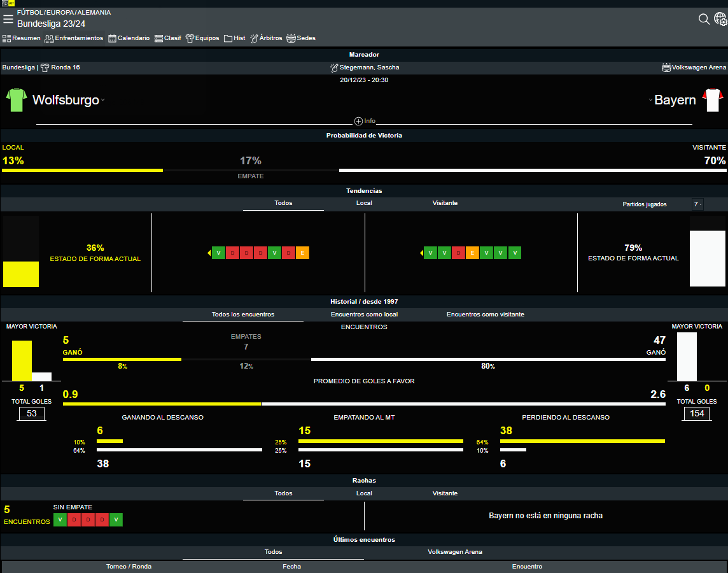This screenshot has width=728, height=573.
Task: Select Visitante filter in Tendencias
Action: point(445,203)
